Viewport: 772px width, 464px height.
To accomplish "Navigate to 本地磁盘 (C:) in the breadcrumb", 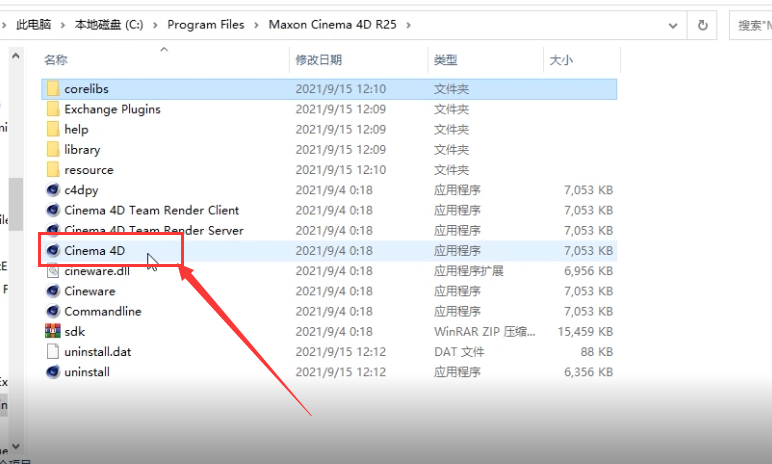I will (x=109, y=25).
